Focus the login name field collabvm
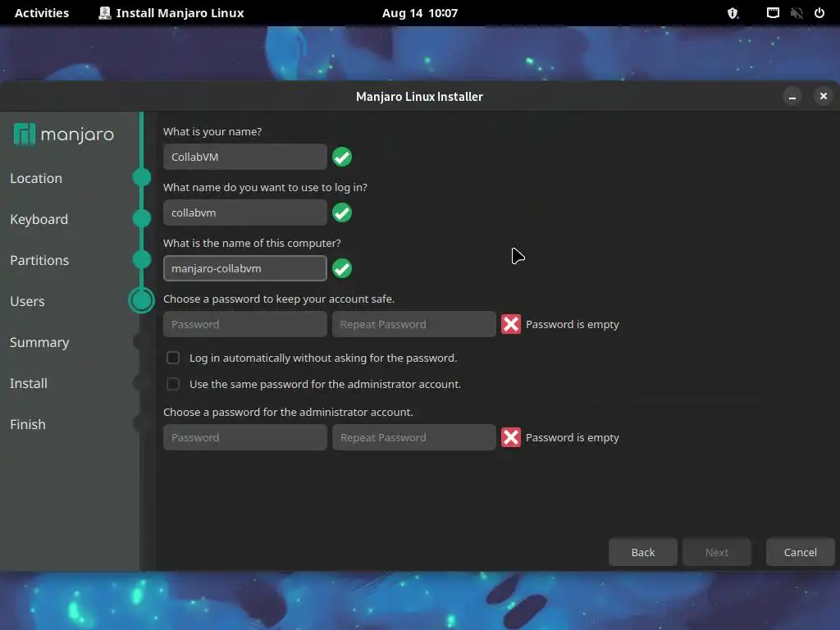Image resolution: width=840 pixels, height=630 pixels. coord(244,212)
